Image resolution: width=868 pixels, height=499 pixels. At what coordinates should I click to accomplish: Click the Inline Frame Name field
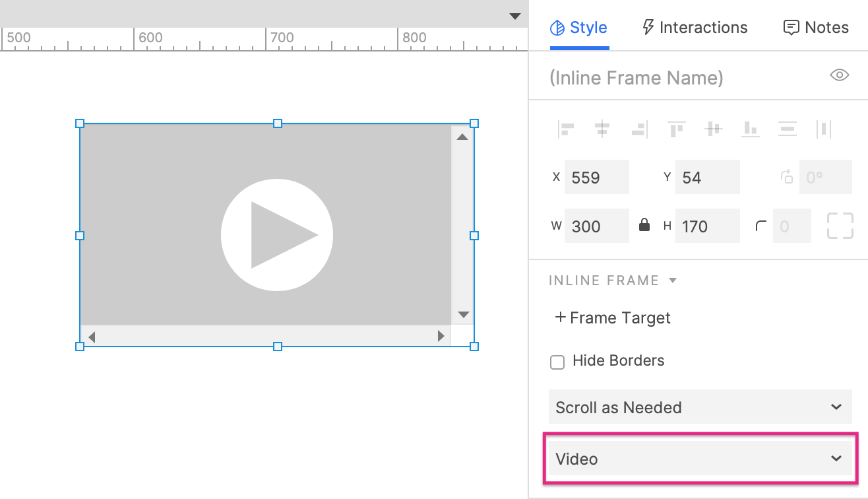(x=679, y=78)
